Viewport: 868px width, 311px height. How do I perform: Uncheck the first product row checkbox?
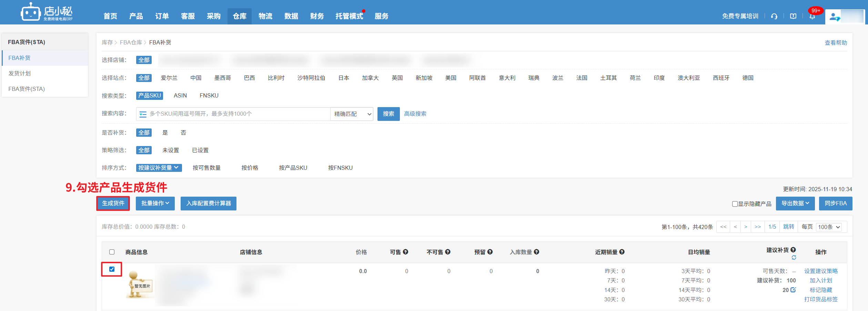tap(112, 269)
